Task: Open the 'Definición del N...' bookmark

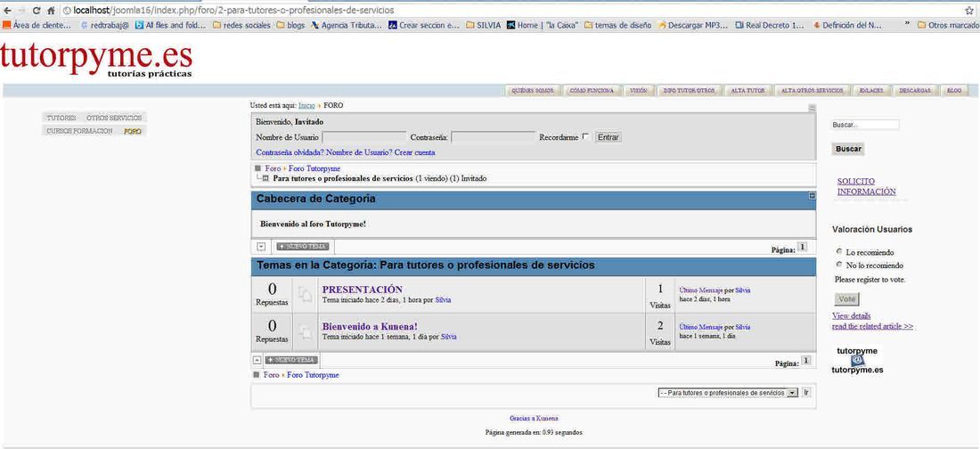Action: tap(847, 26)
